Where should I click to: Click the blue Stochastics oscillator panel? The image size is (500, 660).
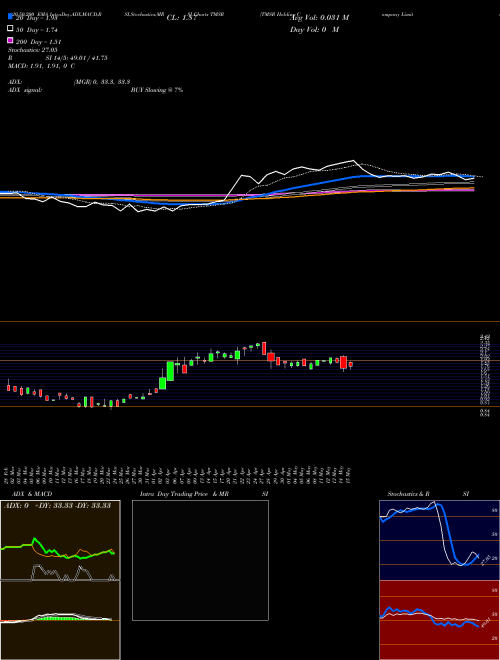[x=439, y=540]
